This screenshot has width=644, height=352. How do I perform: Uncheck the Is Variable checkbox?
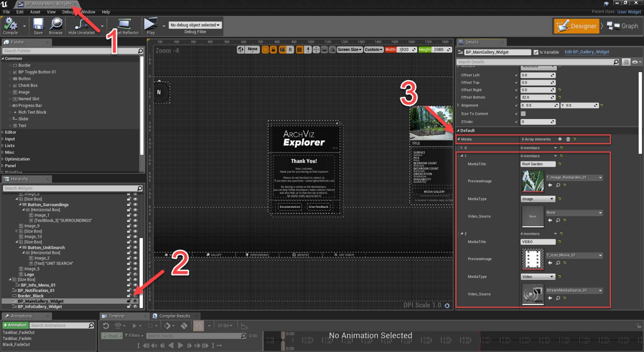(x=536, y=52)
